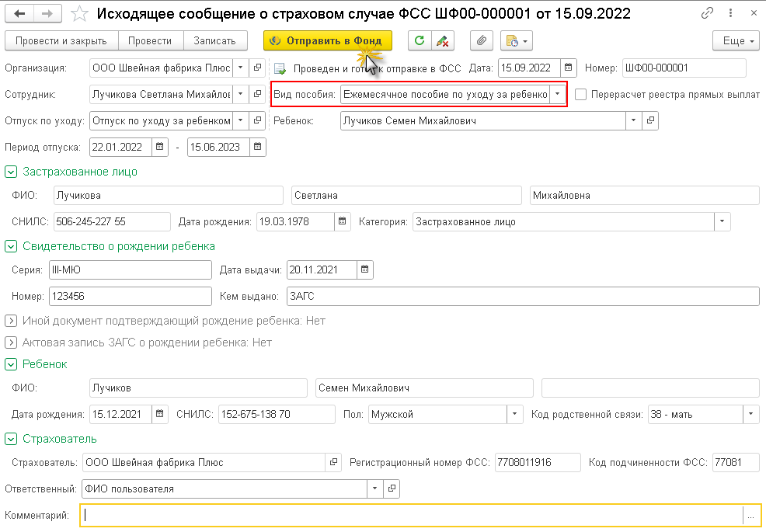Image resolution: width=766 pixels, height=532 pixels.
Task: Open the Организация record via open icon
Action: pos(258,68)
